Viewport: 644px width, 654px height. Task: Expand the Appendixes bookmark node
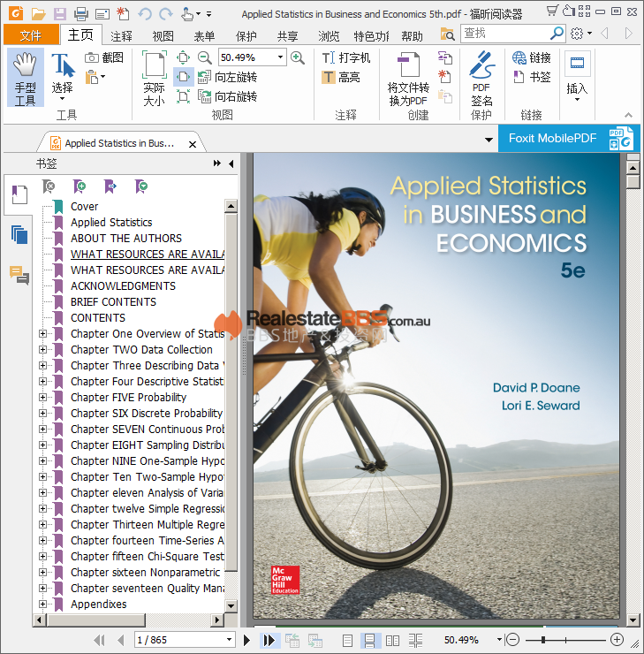42,605
